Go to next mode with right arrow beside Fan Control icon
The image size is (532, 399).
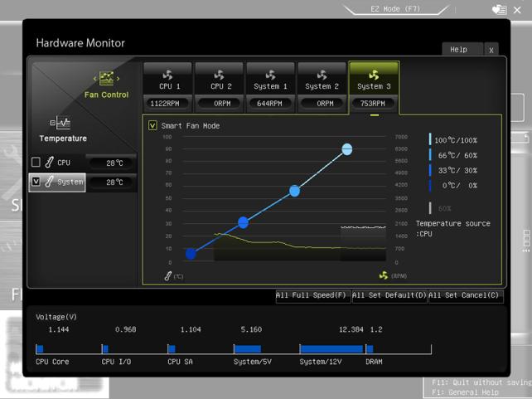pyautogui.click(x=118, y=79)
